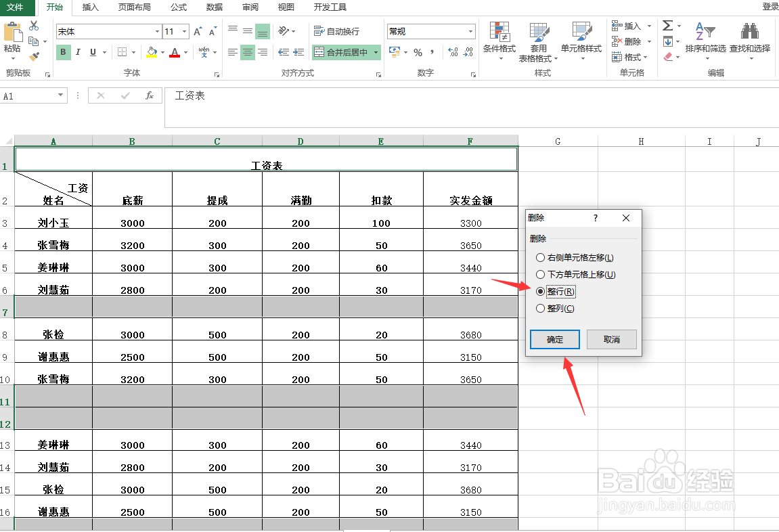
Task: Open the 格式 cells dropdown
Action: (x=631, y=57)
